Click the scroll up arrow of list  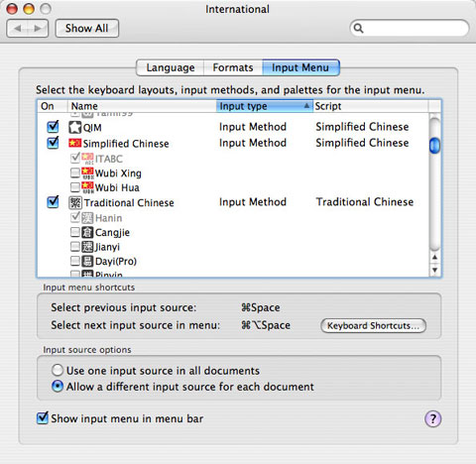[x=435, y=257]
